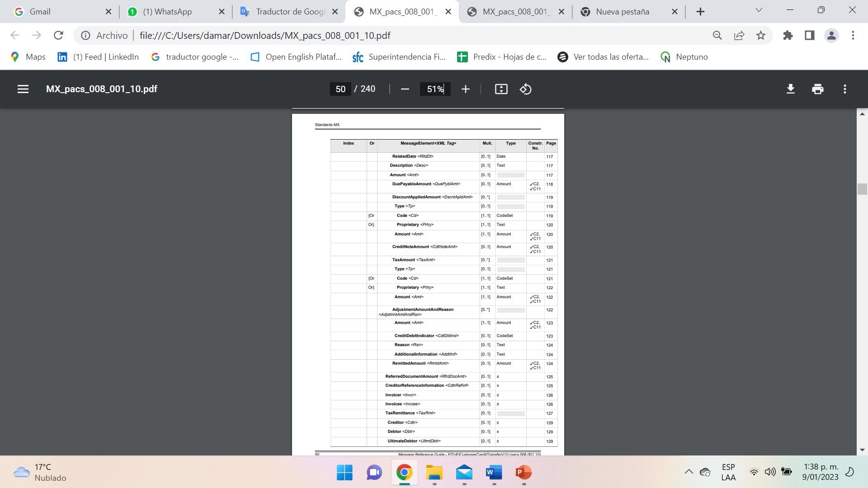The height and width of the screenshot is (488, 868).
Task: Expand the tab search chevron
Action: pos(759,10)
